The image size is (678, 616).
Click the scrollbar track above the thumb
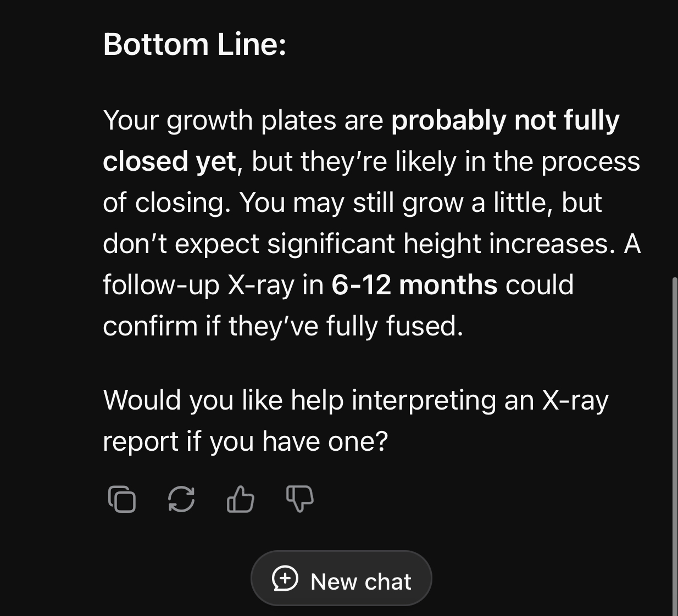(675, 137)
